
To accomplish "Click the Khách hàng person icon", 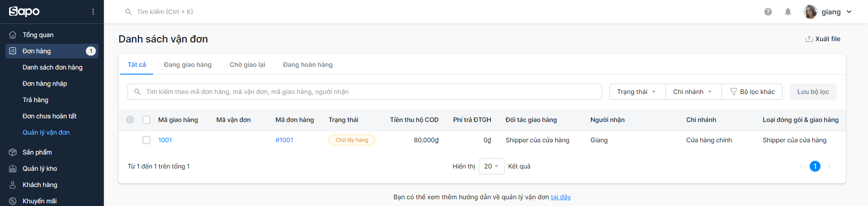I will tap(13, 185).
